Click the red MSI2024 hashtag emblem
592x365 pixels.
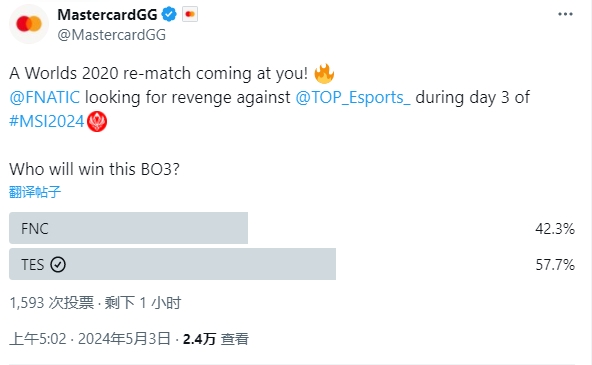pos(97,122)
